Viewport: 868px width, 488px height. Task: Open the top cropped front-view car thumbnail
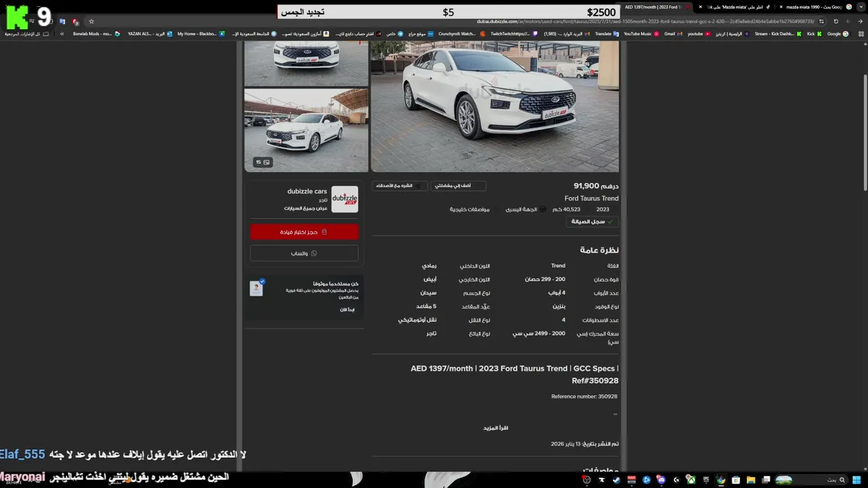[306, 63]
